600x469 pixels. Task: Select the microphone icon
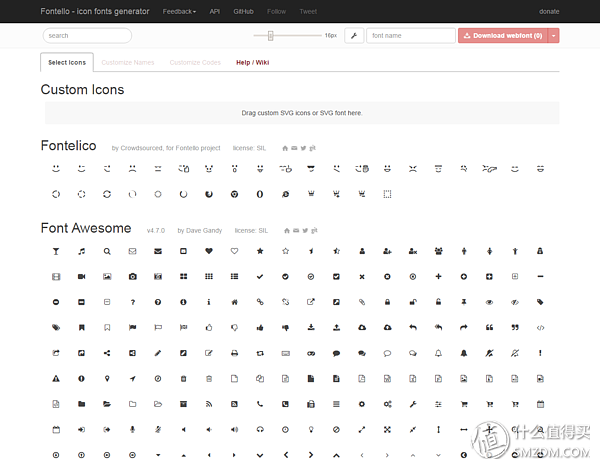(x=132, y=430)
